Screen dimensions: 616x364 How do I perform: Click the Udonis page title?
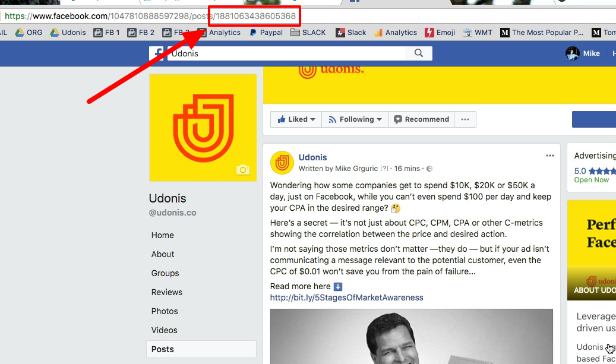click(168, 198)
